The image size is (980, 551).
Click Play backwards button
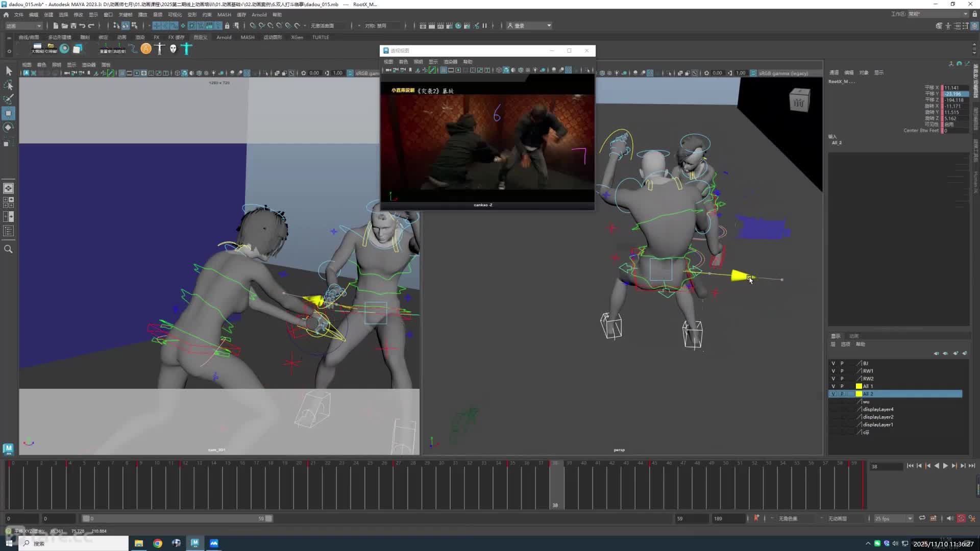point(937,466)
